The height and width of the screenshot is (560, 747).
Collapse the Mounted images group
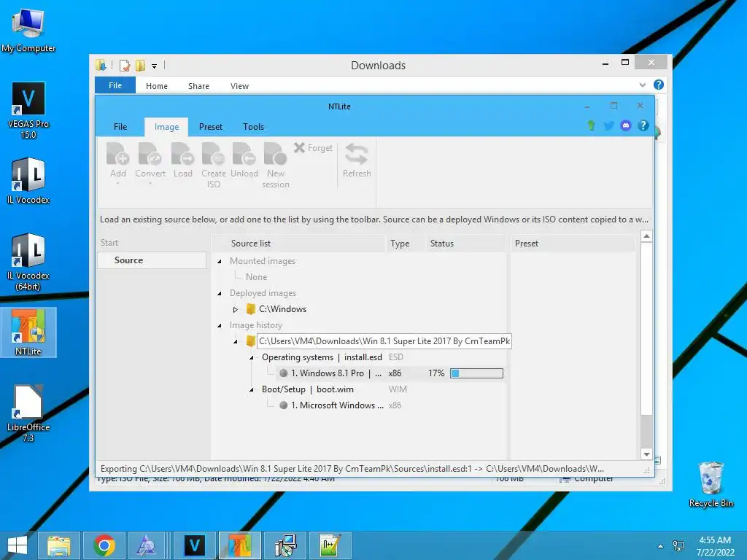pyautogui.click(x=220, y=262)
